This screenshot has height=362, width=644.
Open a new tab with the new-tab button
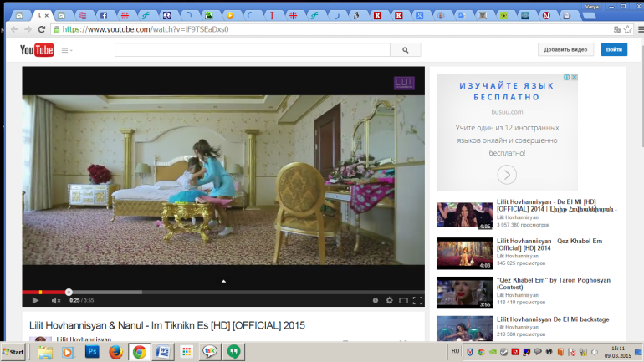589,16
